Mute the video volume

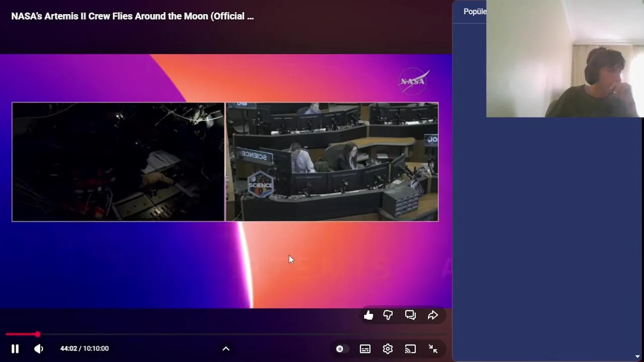click(x=39, y=348)
